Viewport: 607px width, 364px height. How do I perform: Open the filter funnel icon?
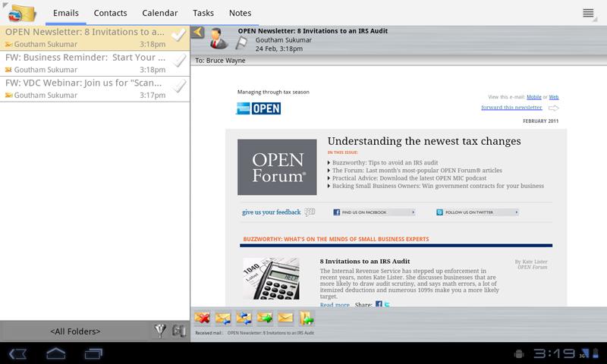[x=160, y=331]
